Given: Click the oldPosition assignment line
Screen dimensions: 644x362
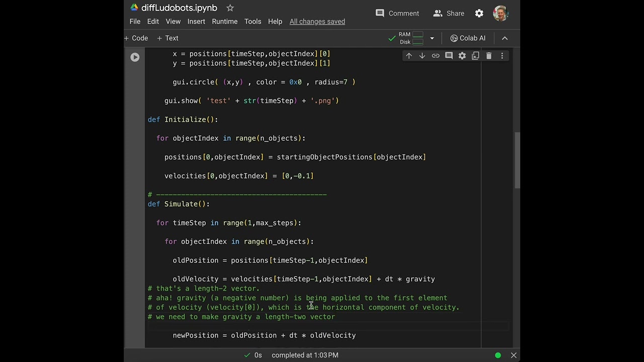Looking at the screenshot, I should (x=270, y=260).
